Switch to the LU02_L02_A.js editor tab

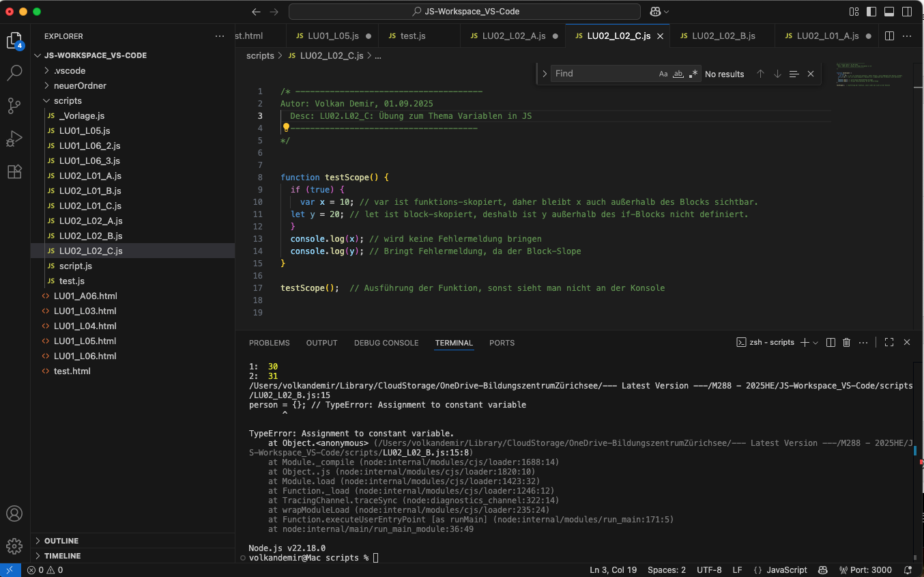[x=513, y=36]
